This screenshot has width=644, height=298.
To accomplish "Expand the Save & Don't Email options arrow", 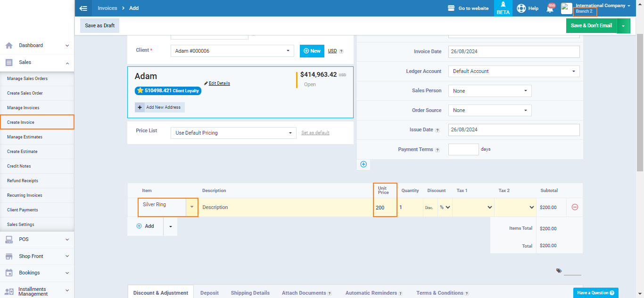I will [623, 25].
